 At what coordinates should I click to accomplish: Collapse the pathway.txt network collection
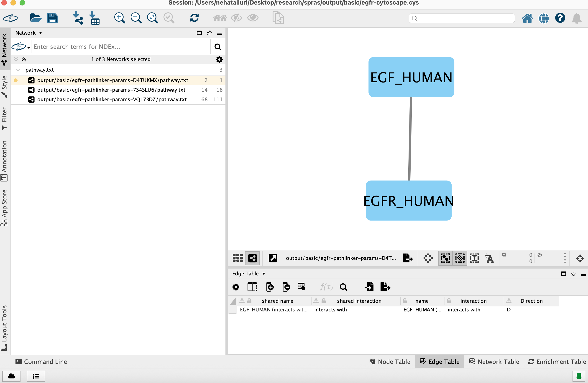point(18,70)
